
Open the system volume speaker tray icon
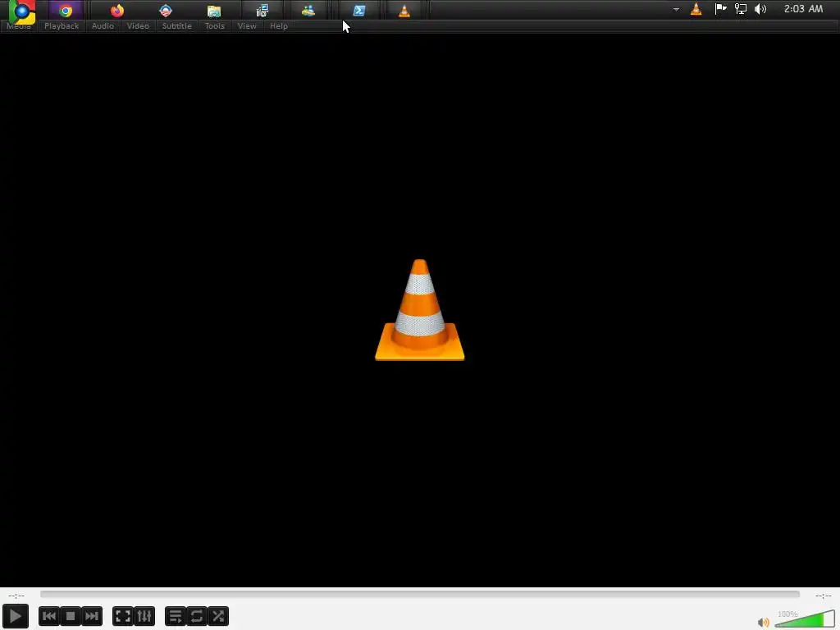(760, 8)
